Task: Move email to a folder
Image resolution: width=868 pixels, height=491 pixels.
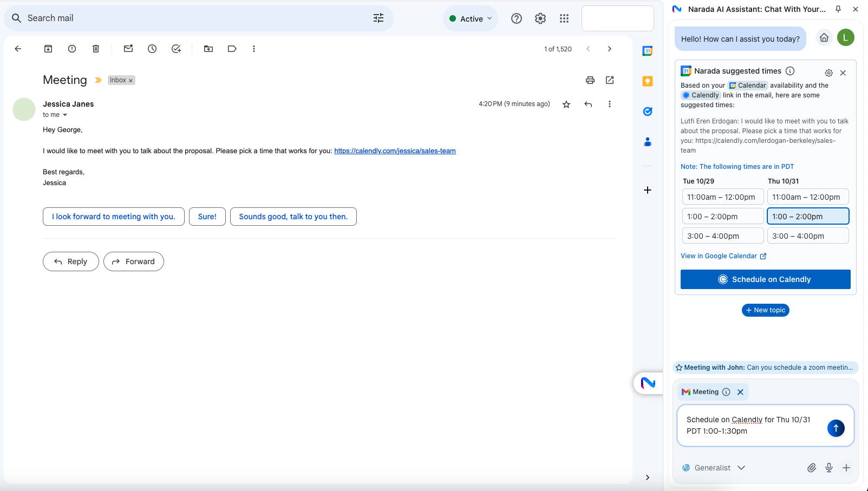Action: pos(208,49)
